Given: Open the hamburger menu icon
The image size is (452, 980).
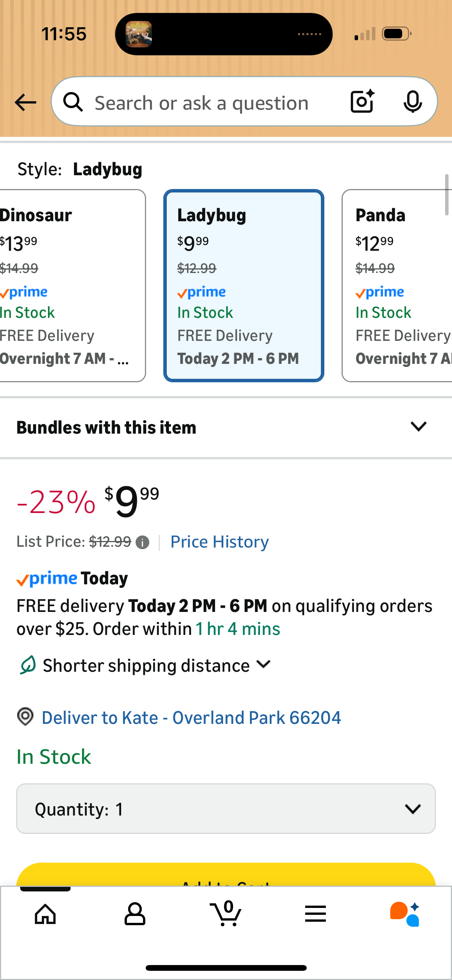Looking at the screenshot, I should (x=316, y=914).
